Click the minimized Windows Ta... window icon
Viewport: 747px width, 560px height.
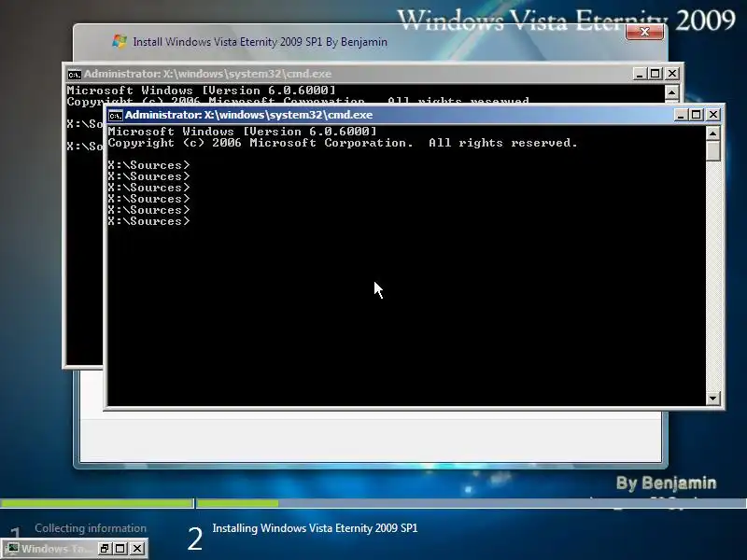click(x=12, y=549)
